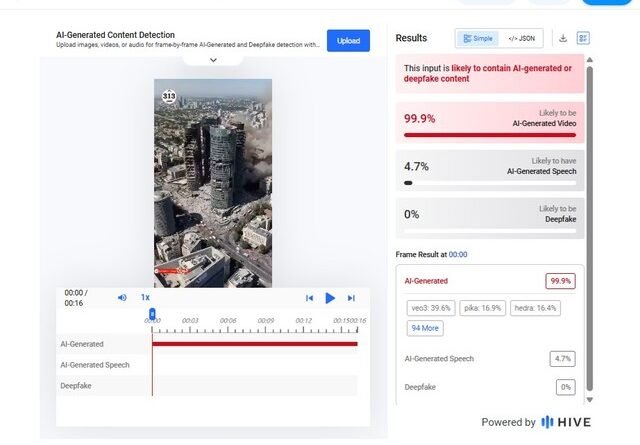
Task: Click the red AI-Generated timeline bar
Action: (255, 344)
